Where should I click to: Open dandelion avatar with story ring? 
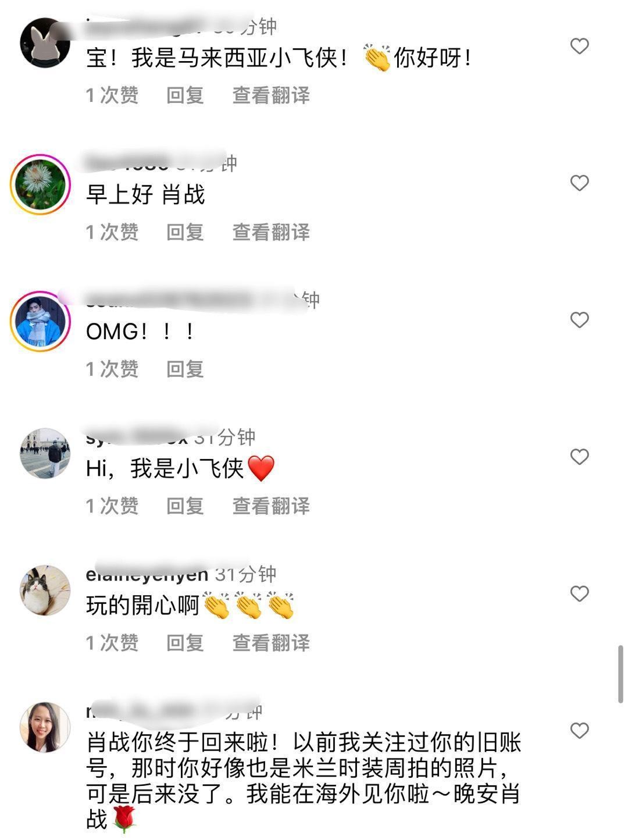click(41, 184)
